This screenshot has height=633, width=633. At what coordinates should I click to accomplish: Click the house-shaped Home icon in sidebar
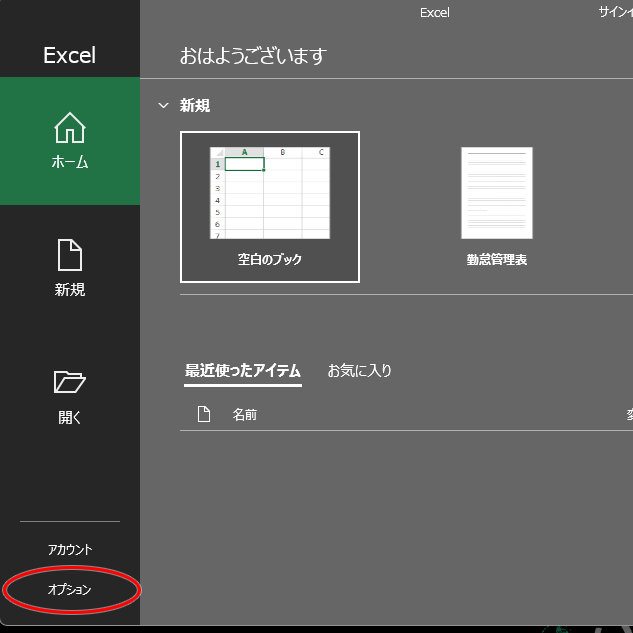click(x=70, y=128)
